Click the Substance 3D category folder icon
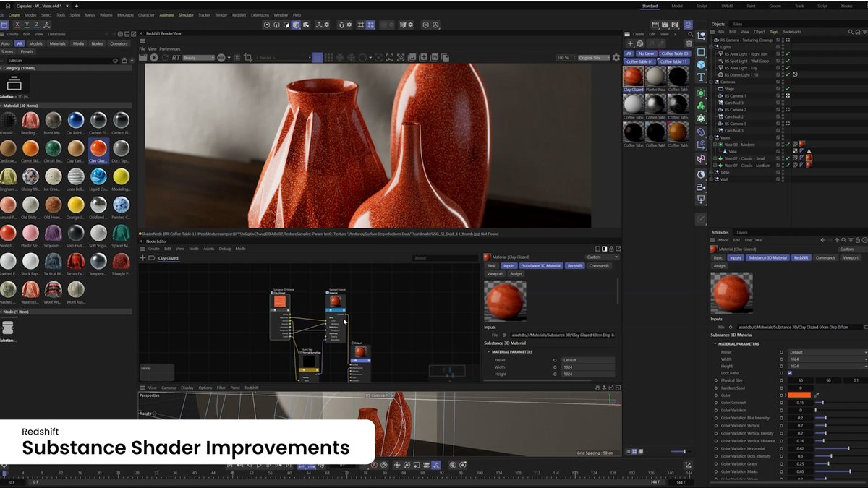The height and width of the screenshot is (488, 868). tap(14, 84)
